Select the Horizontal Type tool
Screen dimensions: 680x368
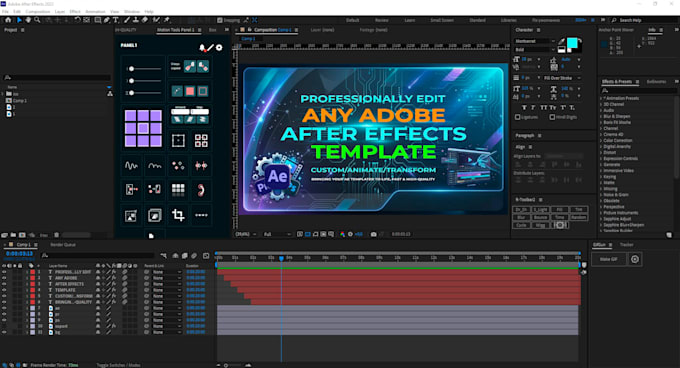[x=116, y=20]
